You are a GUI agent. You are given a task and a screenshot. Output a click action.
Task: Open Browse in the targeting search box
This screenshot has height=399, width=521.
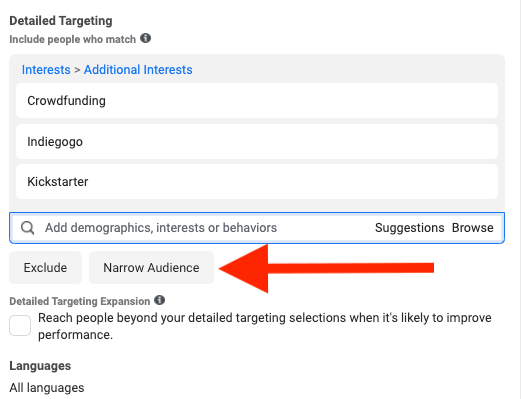coord(472,228)
